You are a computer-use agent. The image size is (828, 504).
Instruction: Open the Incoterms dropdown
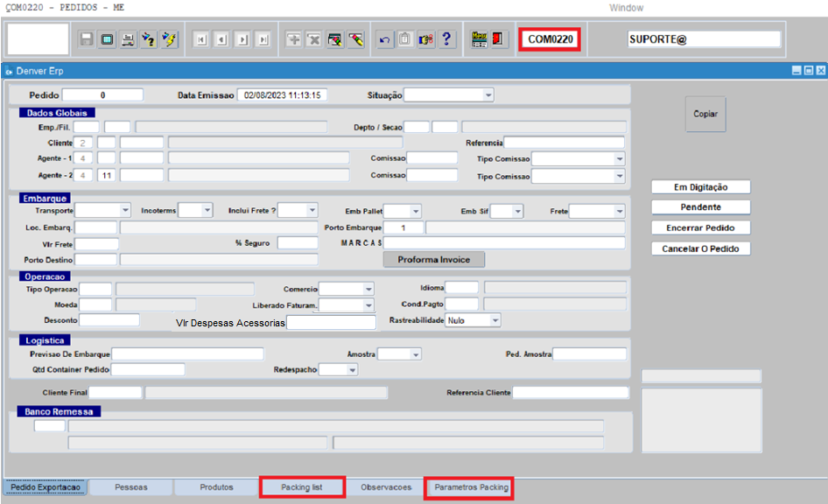click(207, 211)
